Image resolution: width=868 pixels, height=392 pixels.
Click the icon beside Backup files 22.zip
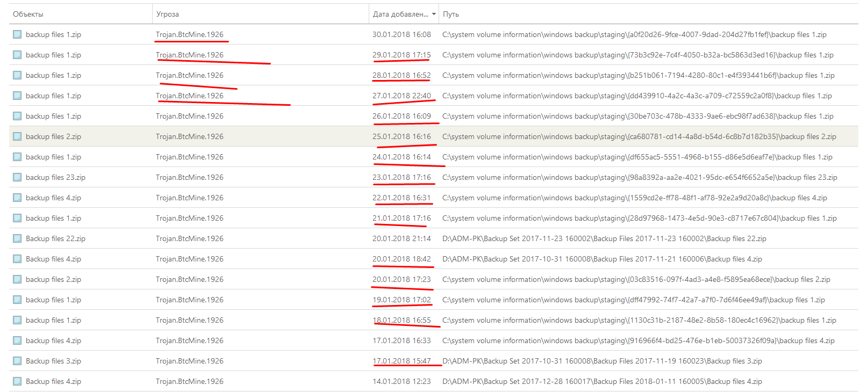tap(17, 238)
